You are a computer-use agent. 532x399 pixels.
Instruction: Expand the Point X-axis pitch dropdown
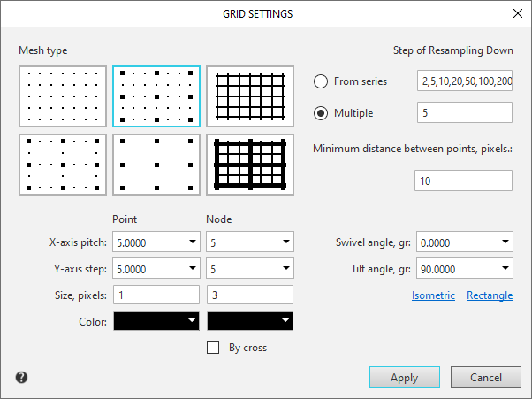[x=193, y=242]
